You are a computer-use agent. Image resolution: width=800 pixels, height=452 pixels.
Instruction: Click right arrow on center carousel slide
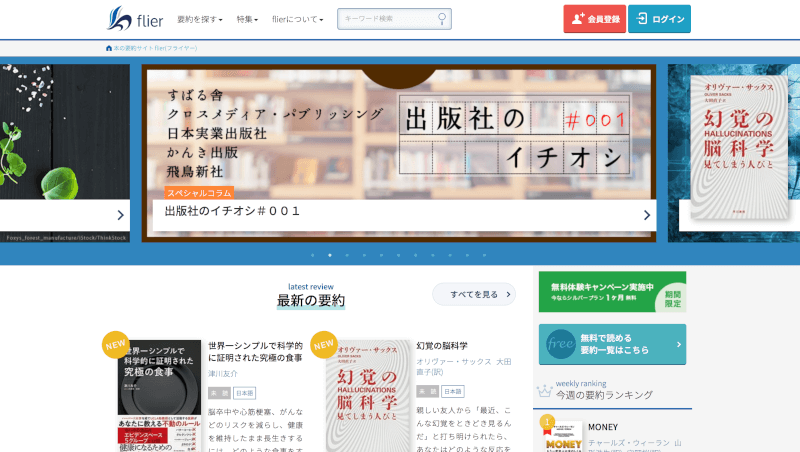647,214
